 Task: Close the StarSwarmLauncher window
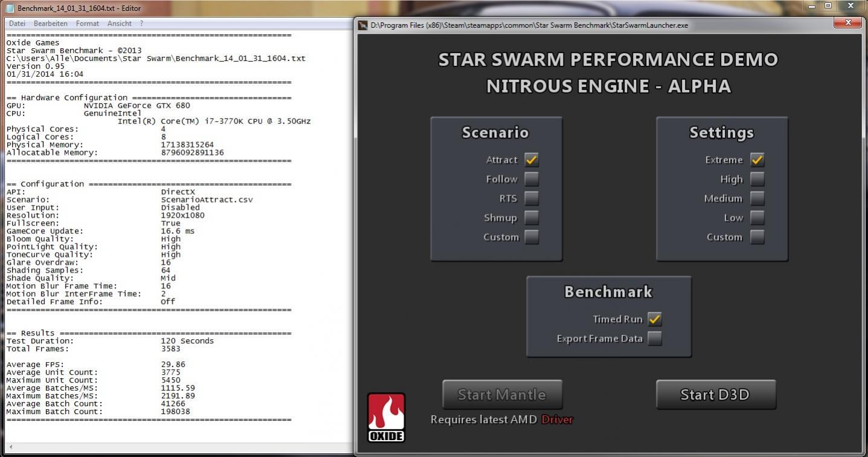[847, 23]
